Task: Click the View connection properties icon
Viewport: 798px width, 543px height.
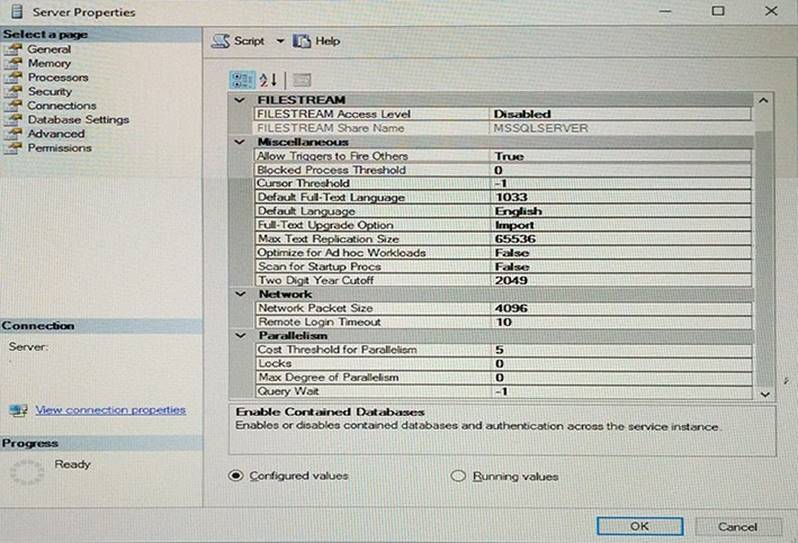Action: [18, 410]
